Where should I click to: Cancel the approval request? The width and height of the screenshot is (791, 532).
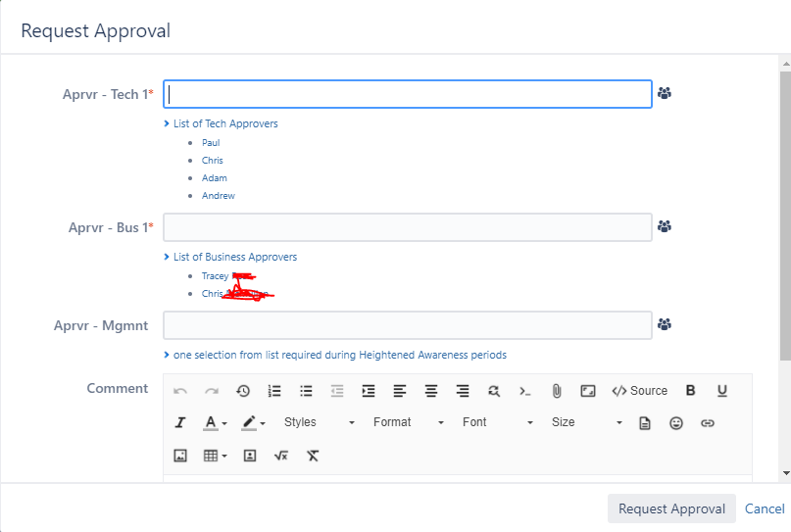(765, 508)
